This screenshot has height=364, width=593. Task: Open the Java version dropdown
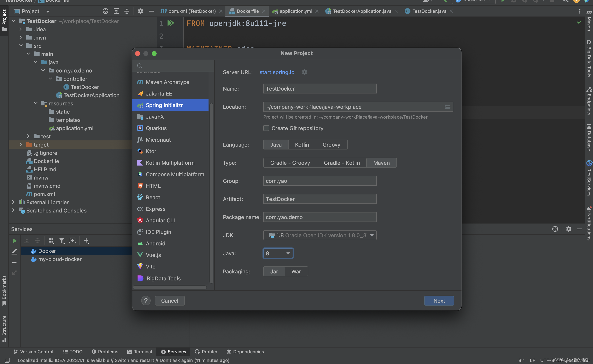(278, 253)
